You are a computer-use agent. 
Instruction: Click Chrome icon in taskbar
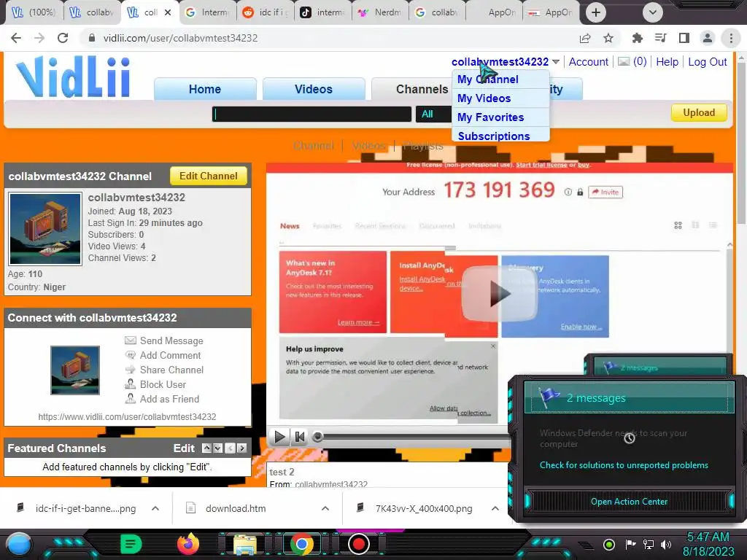301,544
